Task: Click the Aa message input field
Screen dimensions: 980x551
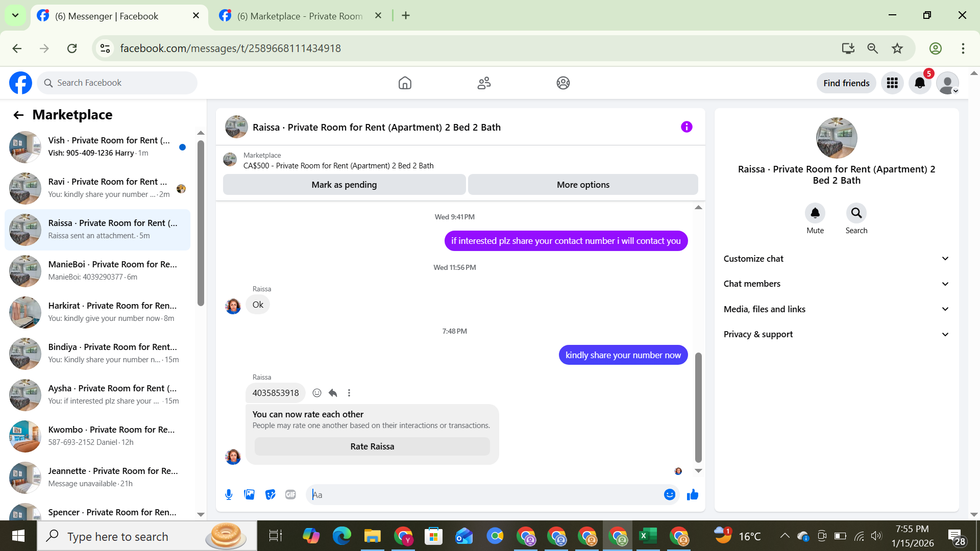Action: click(x=485, y=494)
